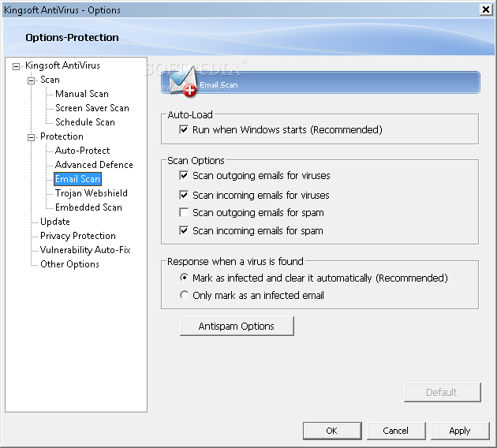Image resolution: width=497 pixels, height=448 pixels.
Task: Collapse the Kingsoft AntiVirus root node
Action: coord(16,66)
